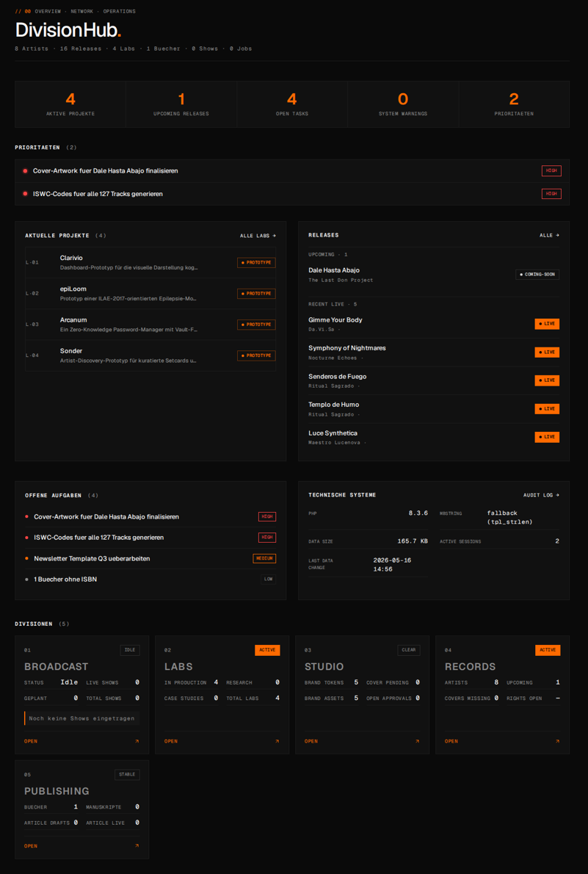Click the CLEAR badge on Studio
The height and width of the screenshot is (874, 588).
point(409,650)
